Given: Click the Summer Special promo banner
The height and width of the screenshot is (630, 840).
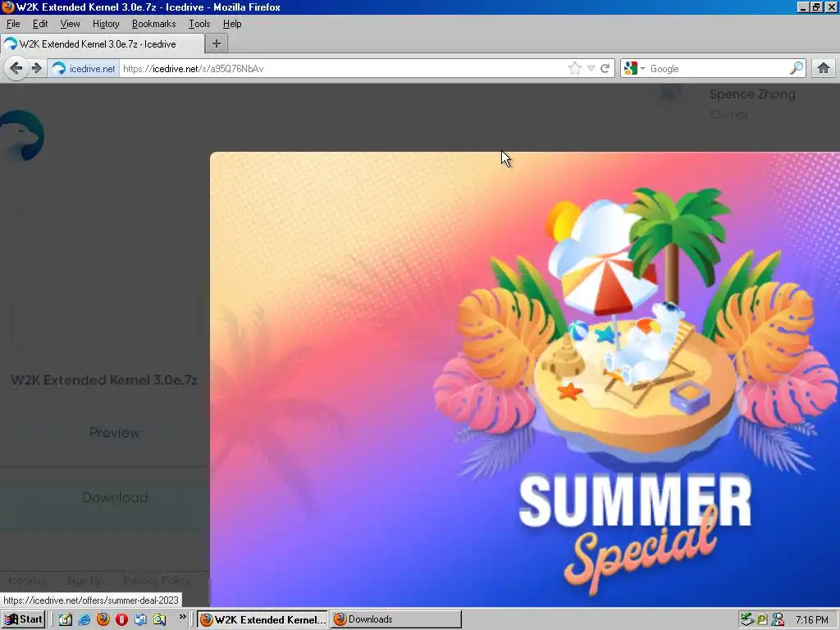Looking at the screenshot, I should pos(525,379).
